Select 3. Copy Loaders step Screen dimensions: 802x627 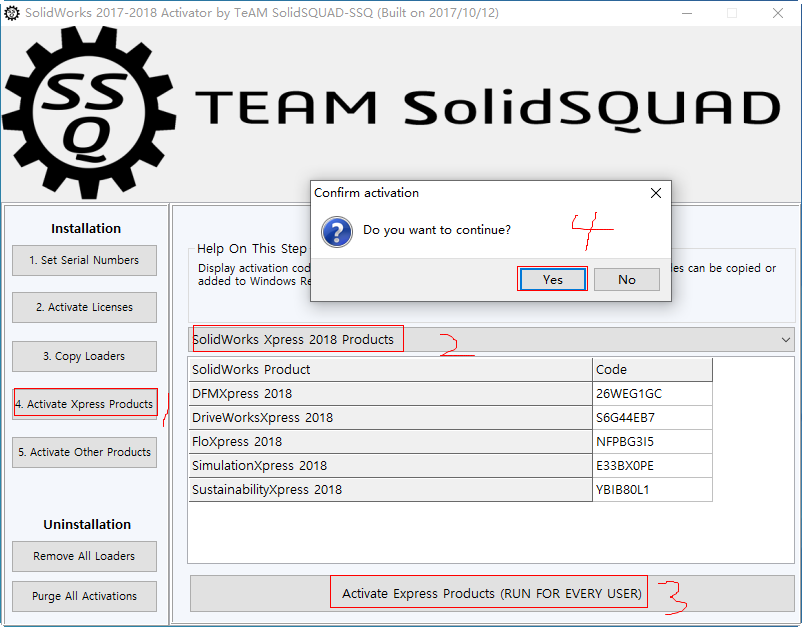[x=84, y=356]
